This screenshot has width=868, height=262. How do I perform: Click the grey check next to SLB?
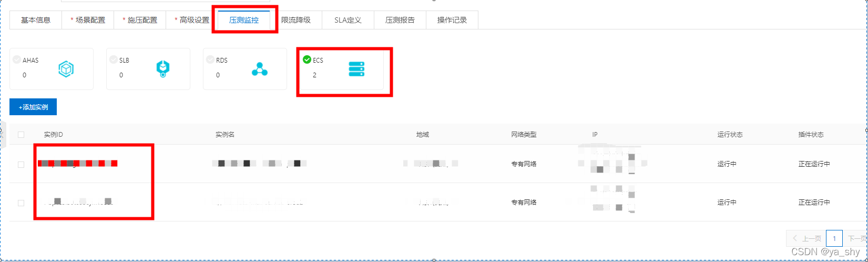pyautogui.click(x=114, y=59)
